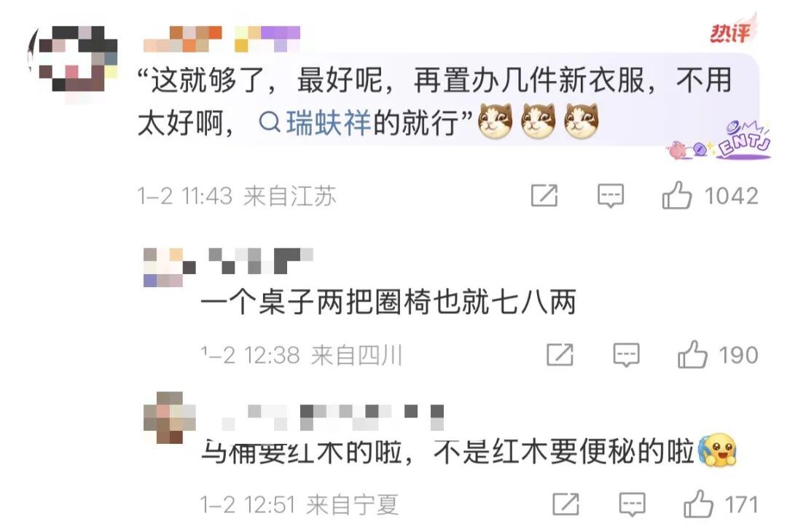
Task: Tap the top commenter's username
Action: 222,39
